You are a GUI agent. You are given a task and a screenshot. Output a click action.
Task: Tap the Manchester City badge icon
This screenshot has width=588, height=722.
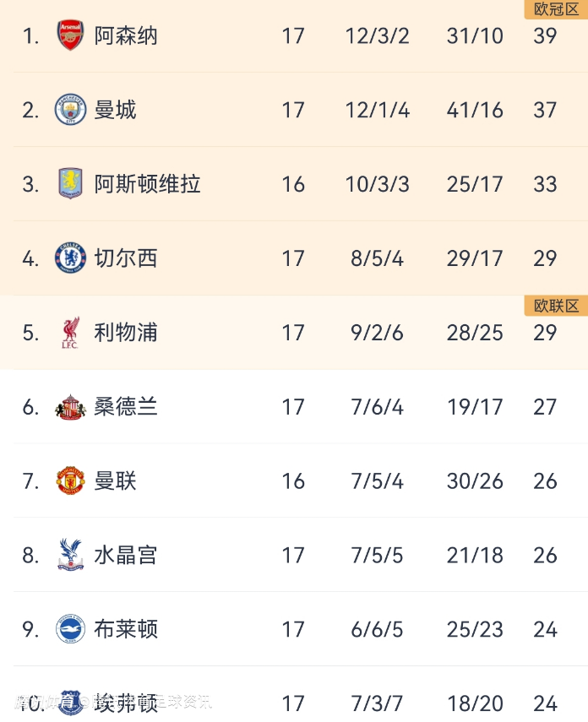70,110
